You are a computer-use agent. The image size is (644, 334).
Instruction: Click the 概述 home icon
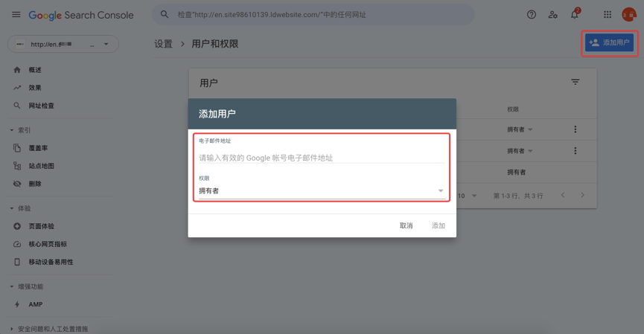tap(17, 70)
